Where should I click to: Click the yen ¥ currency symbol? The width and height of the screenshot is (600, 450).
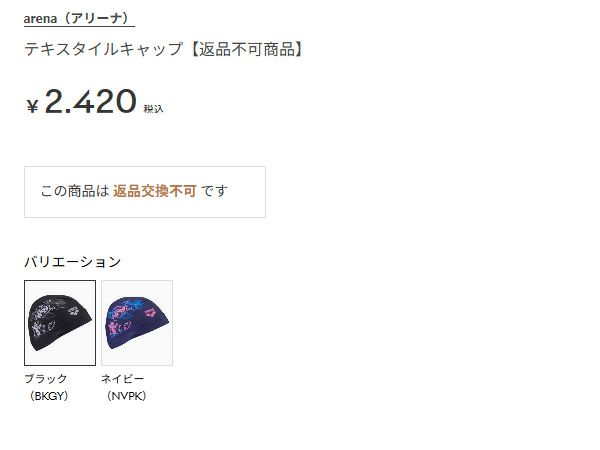tap(33, 106)
